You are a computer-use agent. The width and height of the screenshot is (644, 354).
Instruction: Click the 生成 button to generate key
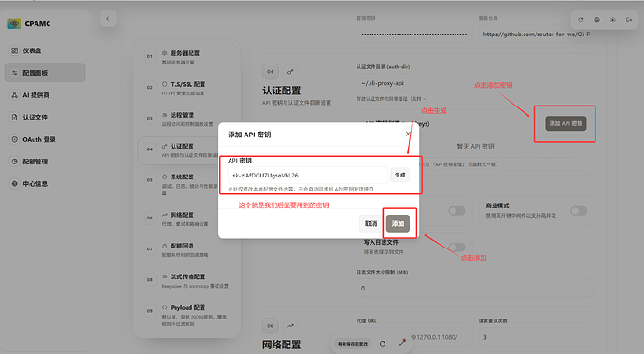(399, 176)
